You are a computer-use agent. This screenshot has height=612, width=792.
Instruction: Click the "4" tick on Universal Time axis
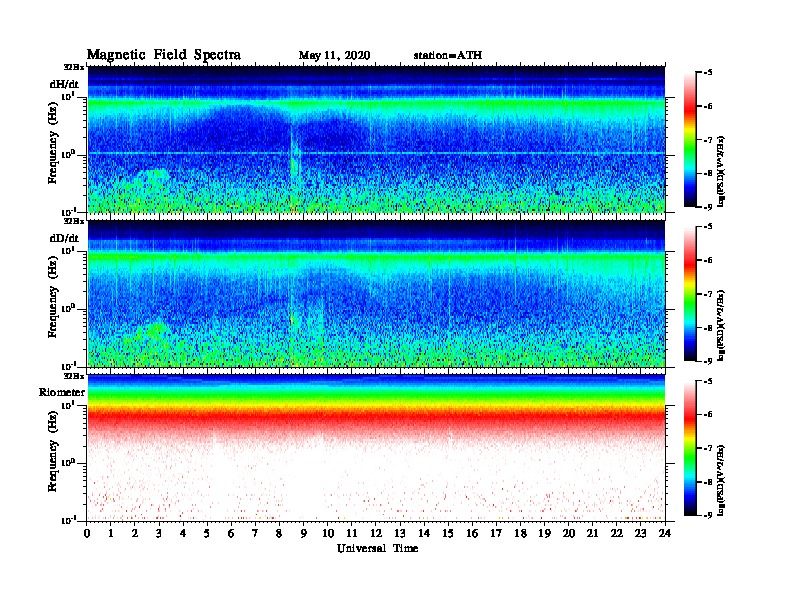[183, 533]
